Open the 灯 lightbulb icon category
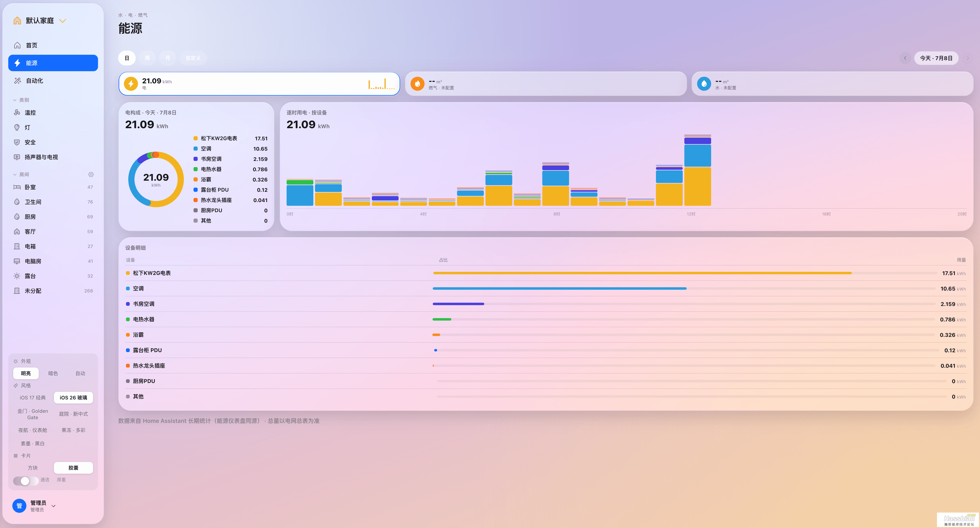The height and width of the screenshot is (528, 980). 17,127
